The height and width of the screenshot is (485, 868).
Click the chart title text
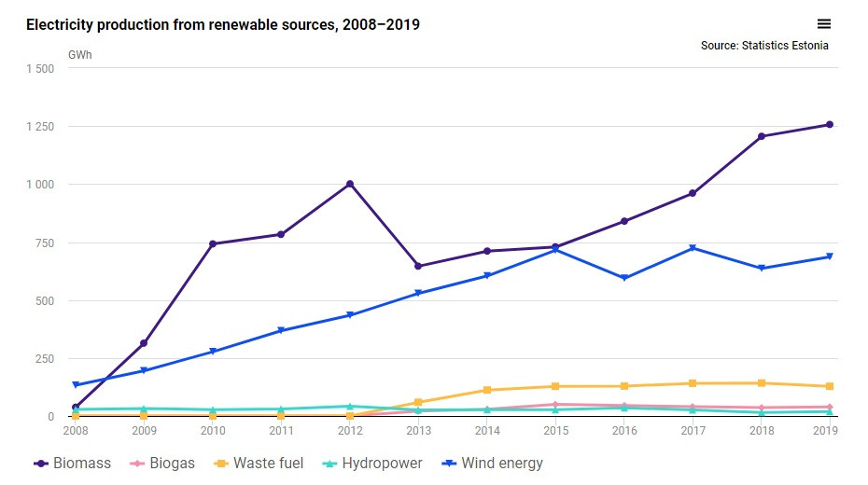coord(223,25)
